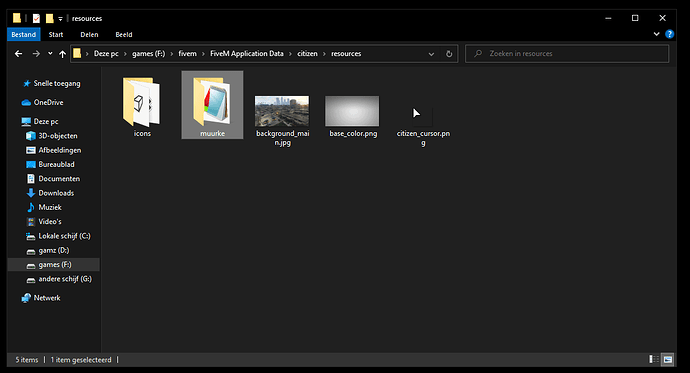
Task: Go back with the back arrow
Action: 18,54
